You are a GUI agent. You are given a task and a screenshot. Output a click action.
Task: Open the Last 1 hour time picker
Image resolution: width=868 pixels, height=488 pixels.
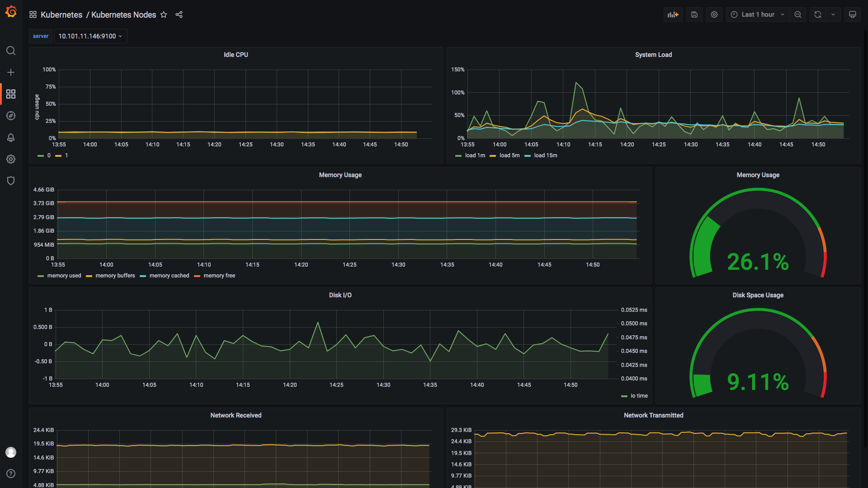click(x=758, y=14)
